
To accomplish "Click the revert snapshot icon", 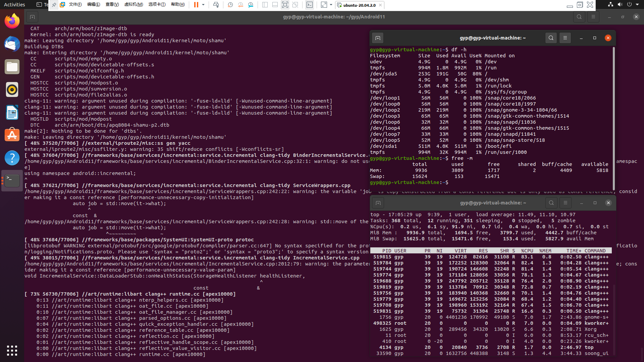I will click(x=240, y=5).
